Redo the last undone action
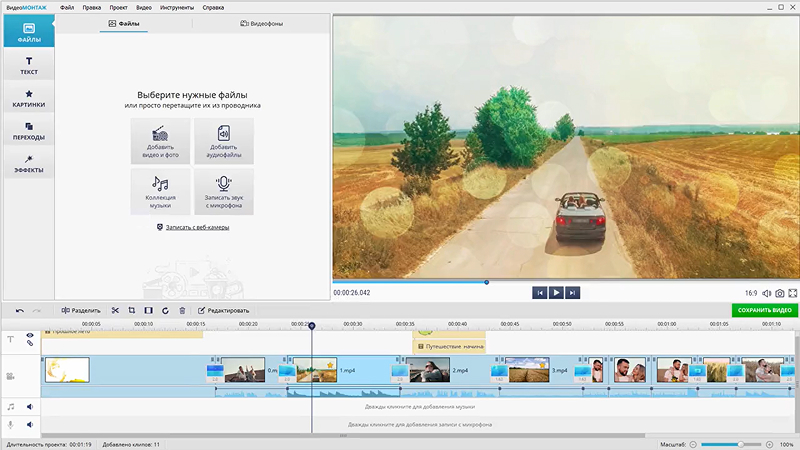This screenshot has width=800, height=450. click(x=37, y=310)
